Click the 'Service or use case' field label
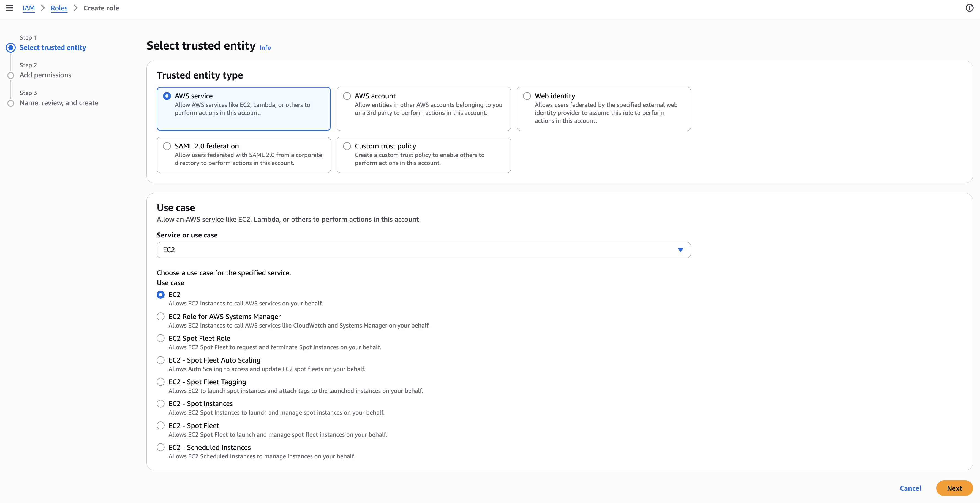The image size is (980, 503). (x=187, y=235)
